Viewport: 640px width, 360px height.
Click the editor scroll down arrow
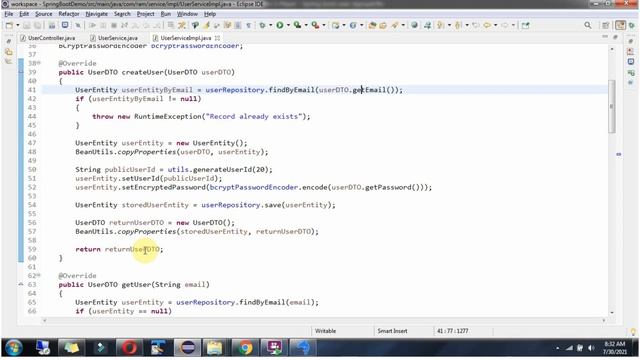click(611, 313)
